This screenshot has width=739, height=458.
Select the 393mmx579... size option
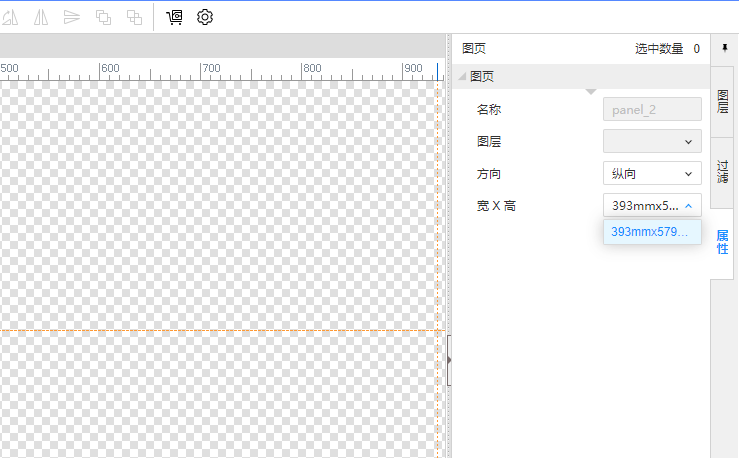(x=652, y=232)
